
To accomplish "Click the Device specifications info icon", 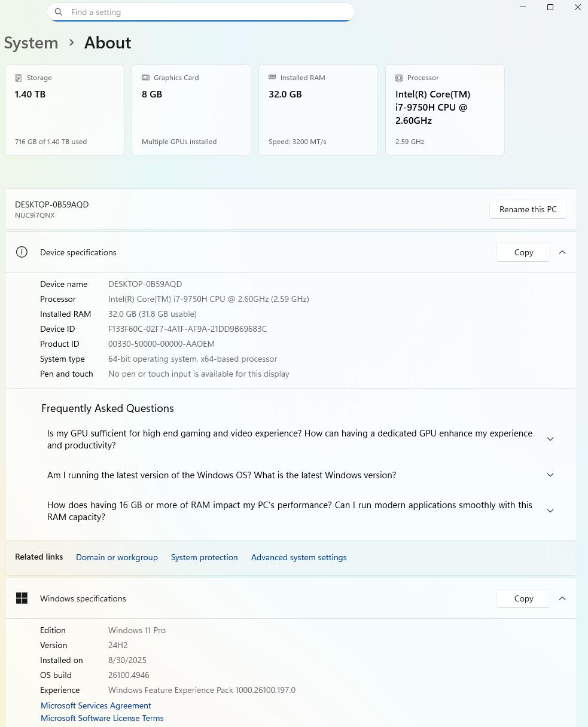I will pyautogui.click(x=22, y=252).
